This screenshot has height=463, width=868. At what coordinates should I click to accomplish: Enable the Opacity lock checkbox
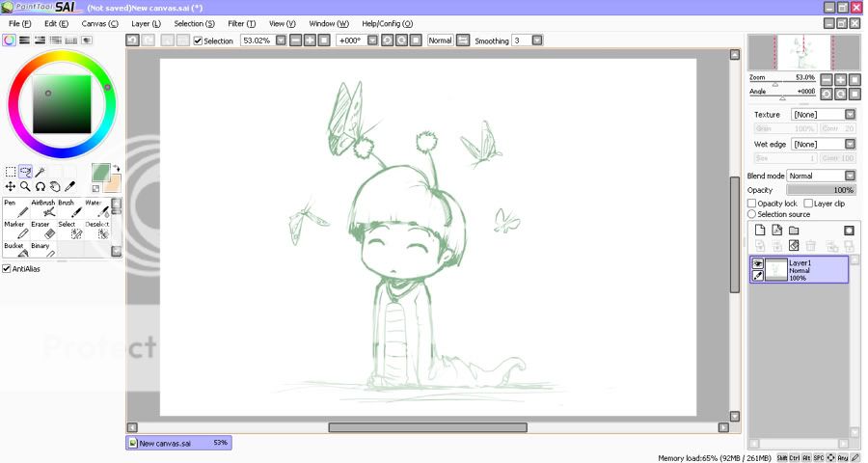[x=752, y=204]
